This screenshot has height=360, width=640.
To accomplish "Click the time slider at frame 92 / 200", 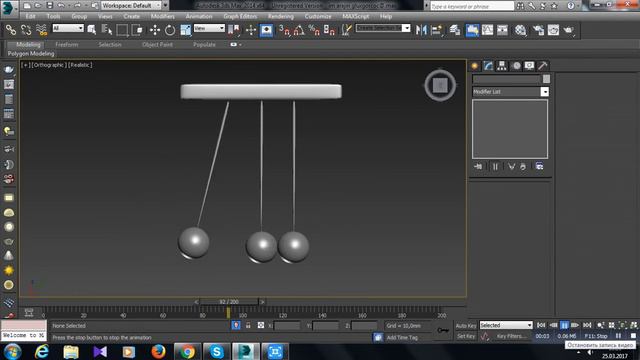I will [229, 302].
